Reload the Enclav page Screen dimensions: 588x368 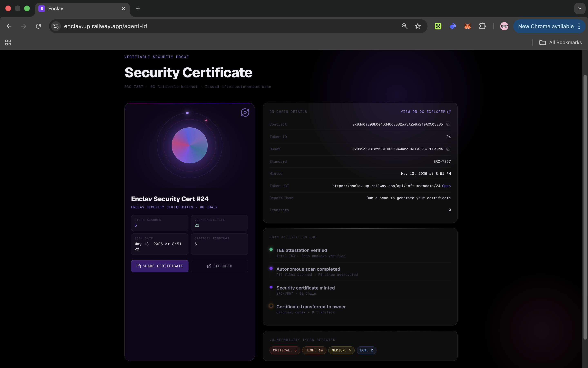click(38, 26)
